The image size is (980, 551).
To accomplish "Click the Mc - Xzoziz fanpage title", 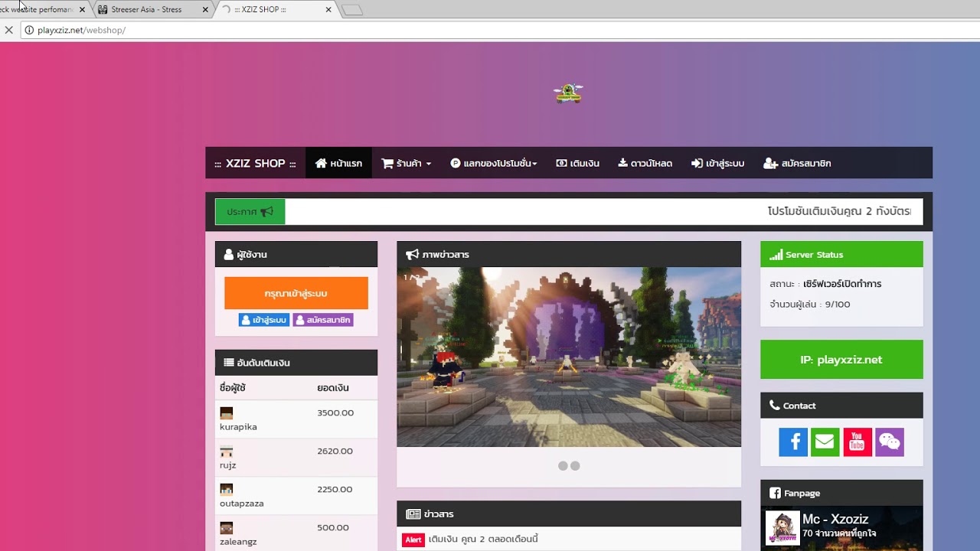I will coord(835,520).
